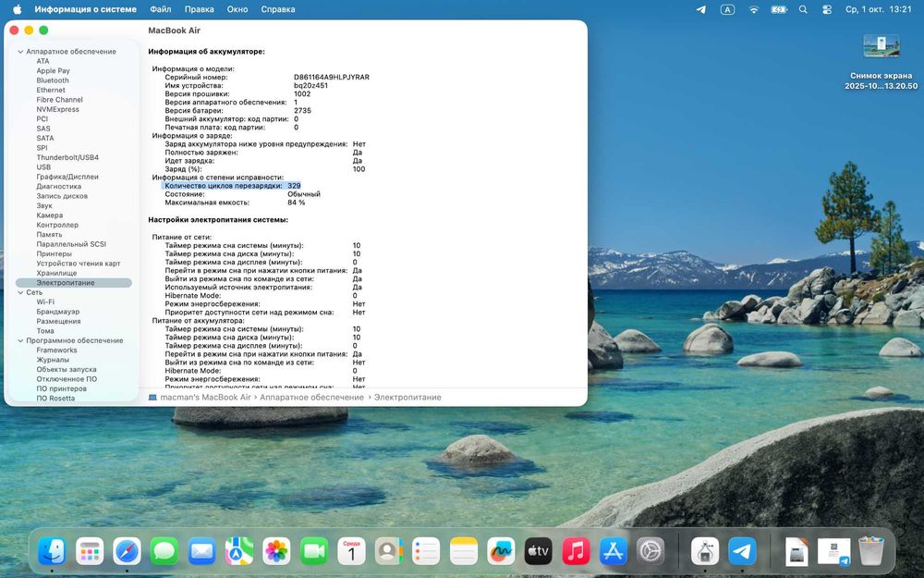Collapse the Сеть section in sidebar
924x578 pixels.
point(20,292)
